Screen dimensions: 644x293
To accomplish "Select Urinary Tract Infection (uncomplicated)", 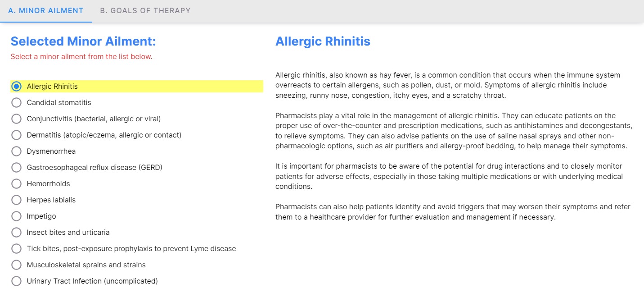I will coord(17,281).
